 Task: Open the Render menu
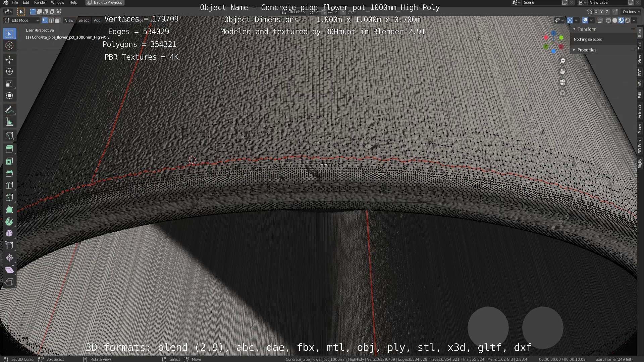40,2
